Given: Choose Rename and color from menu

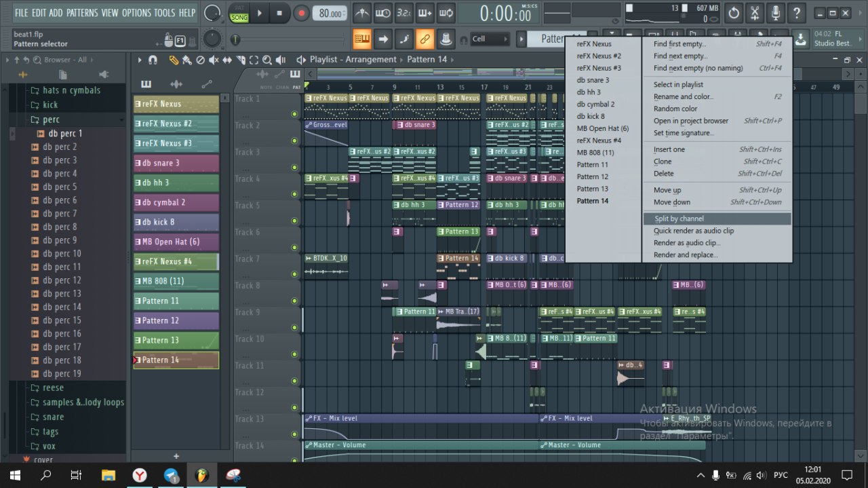Looking at the screenshot, I should pos(717,96).
